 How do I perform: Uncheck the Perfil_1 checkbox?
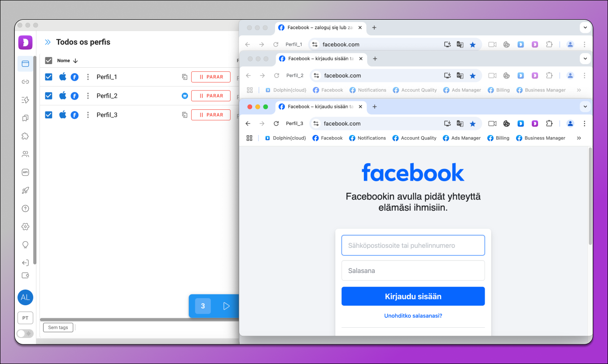(x=49, y=77)
